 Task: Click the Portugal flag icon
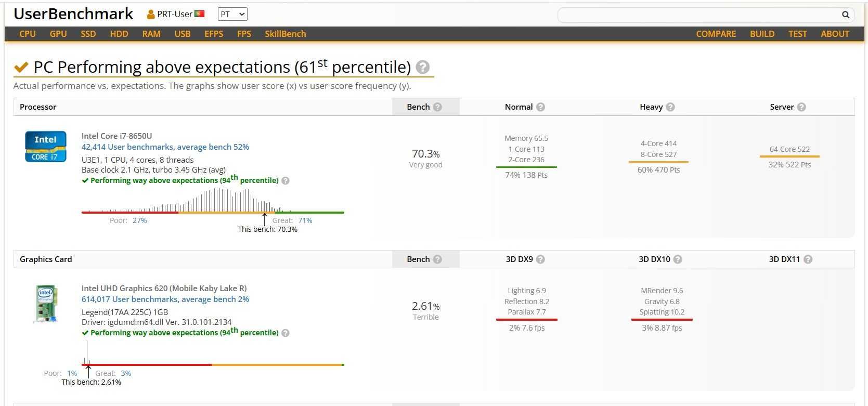pos(200,14)
